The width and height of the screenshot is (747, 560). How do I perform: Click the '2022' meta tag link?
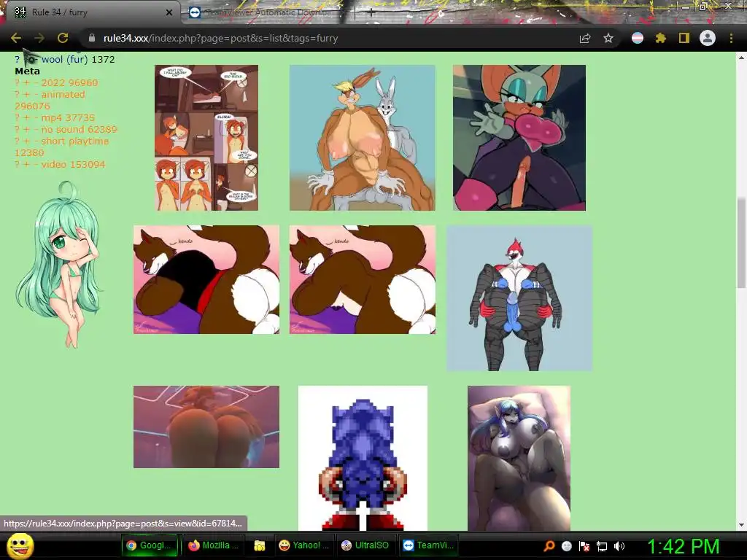pyautogui.click(x=53, y=83)
